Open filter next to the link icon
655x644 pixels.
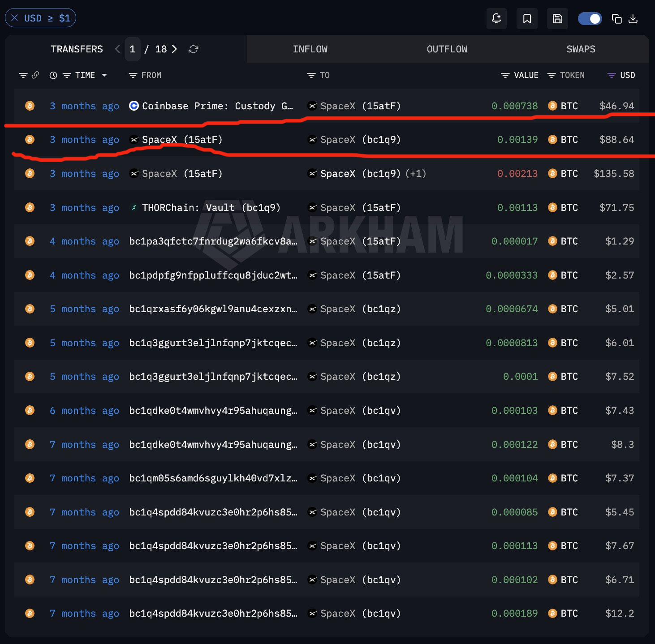click(x=23, y=75)
